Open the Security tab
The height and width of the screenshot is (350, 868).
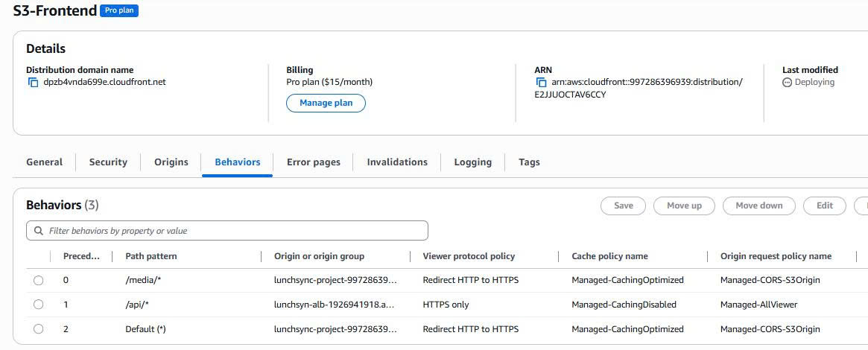pos(108,162)
